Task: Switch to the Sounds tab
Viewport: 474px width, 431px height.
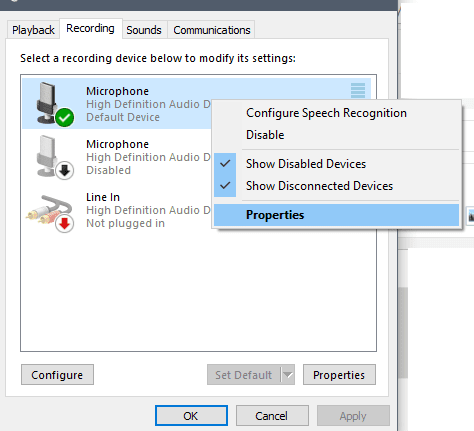Action: tap(144, 30)
